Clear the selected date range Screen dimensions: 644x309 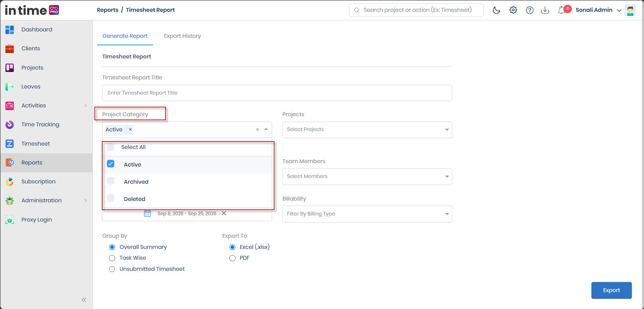(224, 213)
